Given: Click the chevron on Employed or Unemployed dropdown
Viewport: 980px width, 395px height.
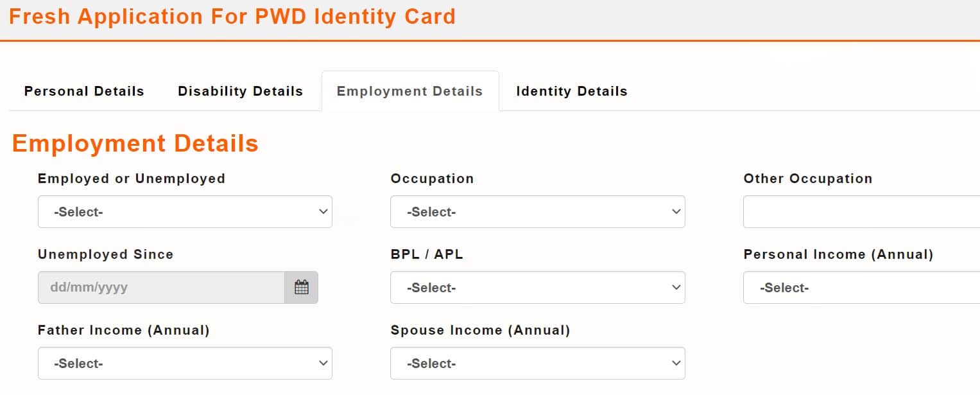Looking at the screenshot, I should pos(323,211).
